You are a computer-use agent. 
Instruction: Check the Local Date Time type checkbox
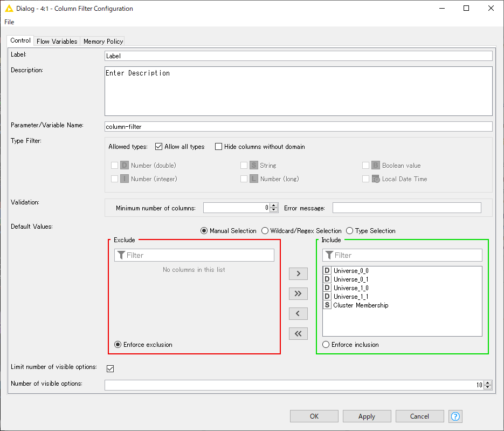point(366,179)
